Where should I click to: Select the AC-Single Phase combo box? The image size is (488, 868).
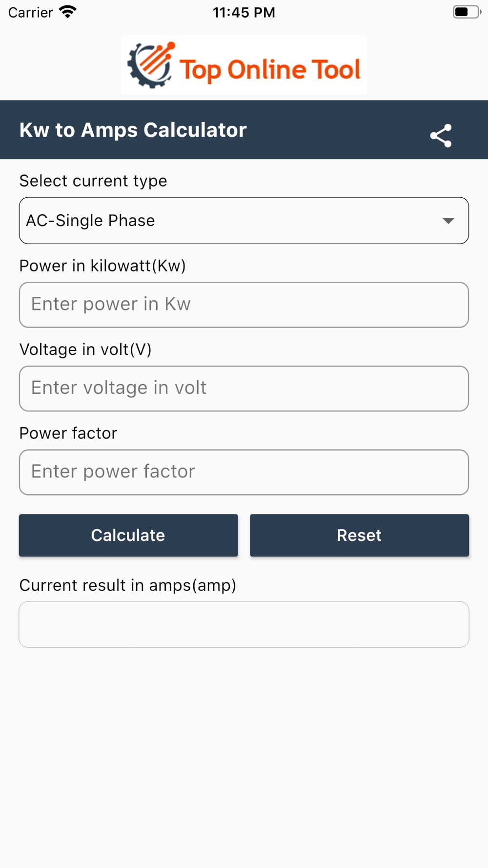[x=244, y=221]
